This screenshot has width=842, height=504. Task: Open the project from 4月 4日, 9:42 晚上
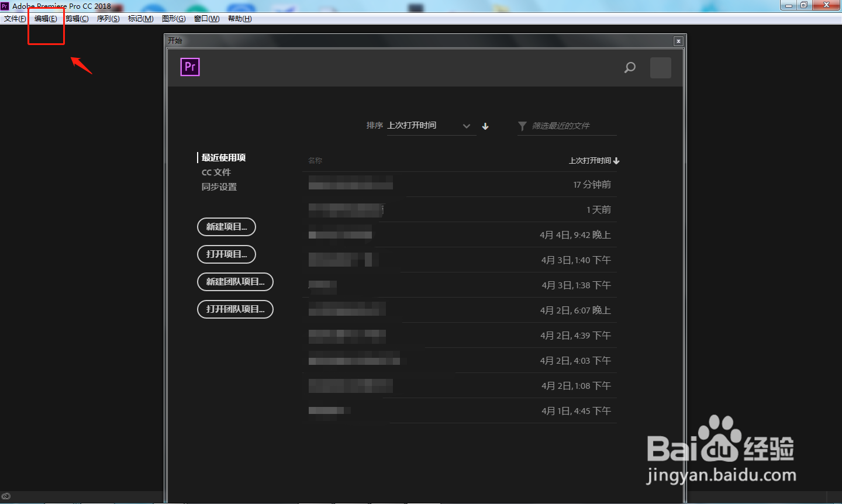click(x=460, y=234)
